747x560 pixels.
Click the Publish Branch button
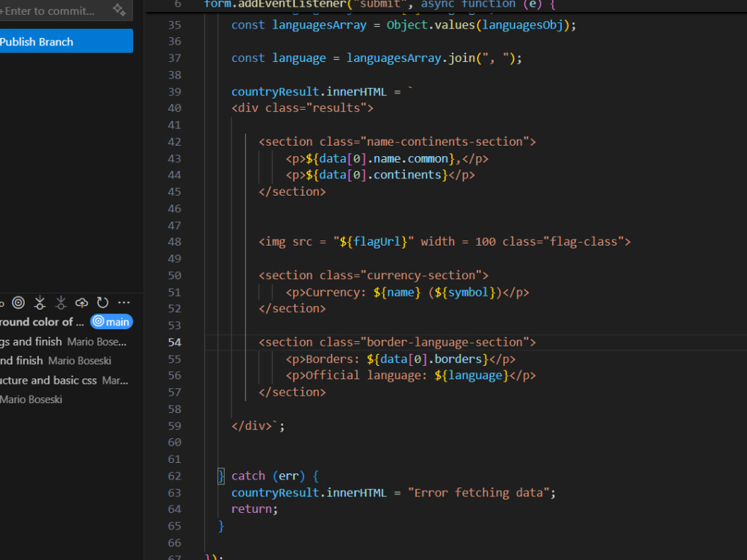pyautogui.click(x=66, y=41)
